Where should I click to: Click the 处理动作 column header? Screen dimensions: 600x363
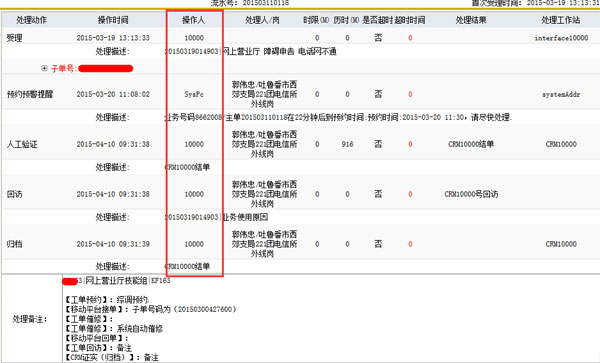(x=32, y=20)
